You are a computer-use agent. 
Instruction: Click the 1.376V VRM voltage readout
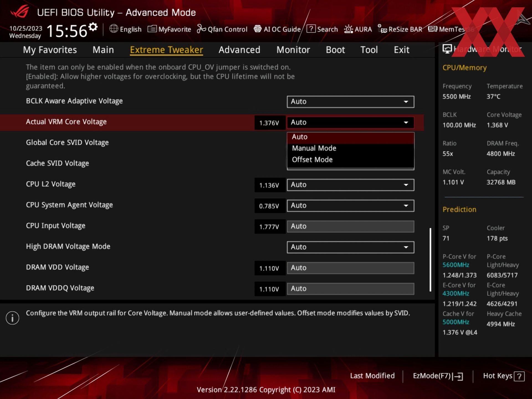coord(270,123)
